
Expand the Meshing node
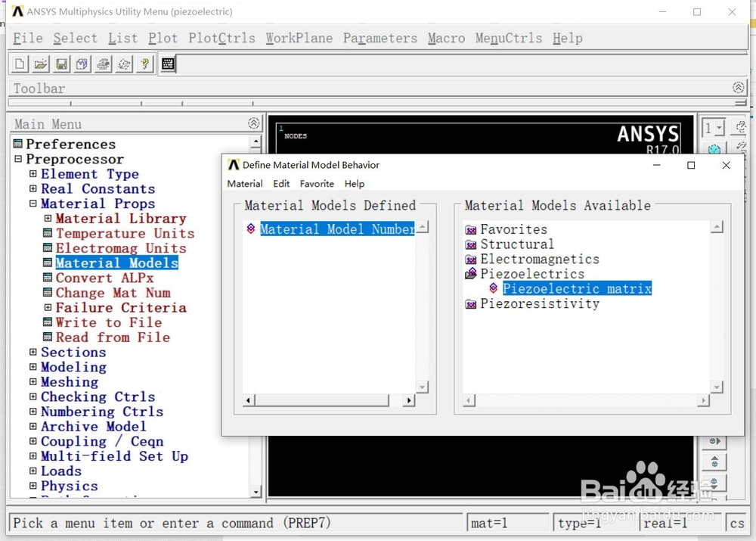pyautogui.click(x=33, y=382)
